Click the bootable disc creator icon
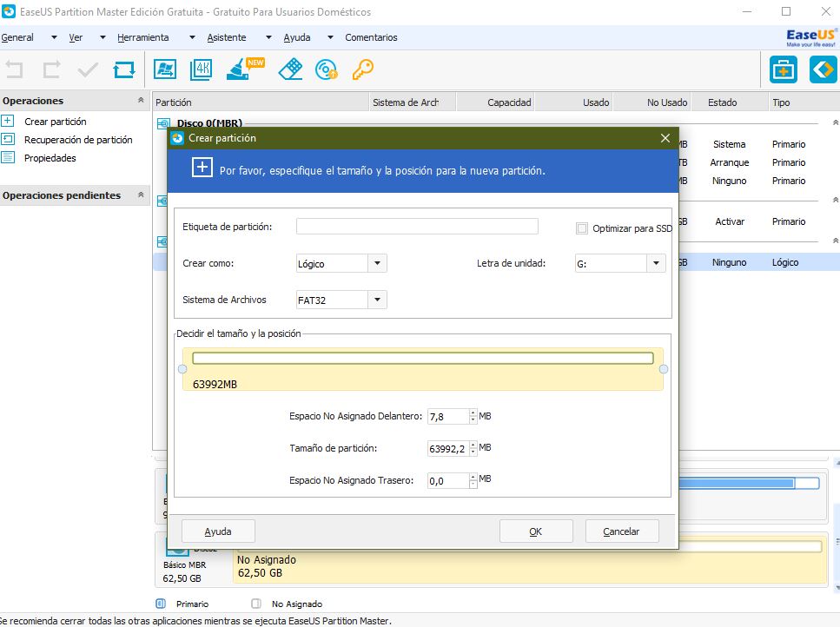The width and height of the screenshot is (840, 627). coord(327,69)
